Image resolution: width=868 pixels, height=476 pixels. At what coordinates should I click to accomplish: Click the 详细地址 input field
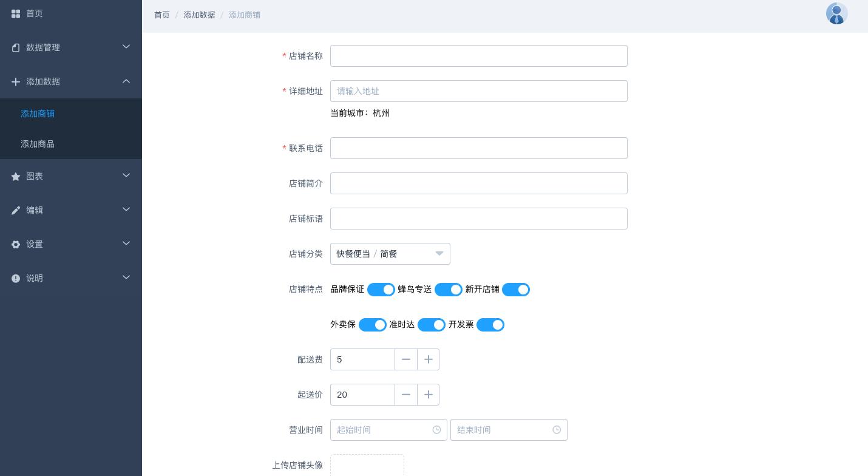(479, 91)
